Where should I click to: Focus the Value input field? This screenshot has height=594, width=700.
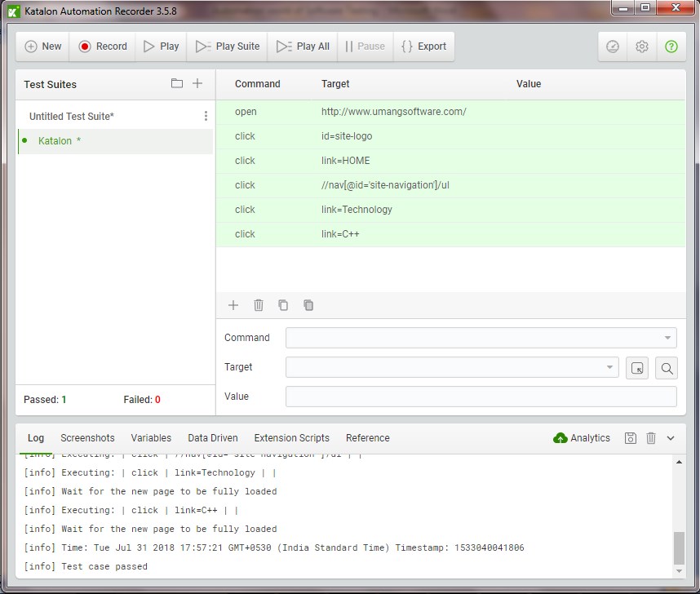pos(481,397)
